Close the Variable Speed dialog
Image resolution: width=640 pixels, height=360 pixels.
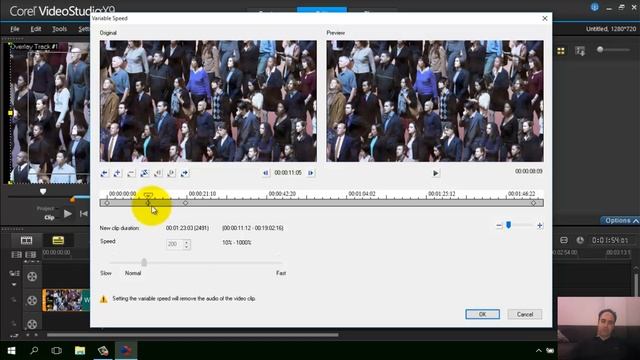click(544, 18)
